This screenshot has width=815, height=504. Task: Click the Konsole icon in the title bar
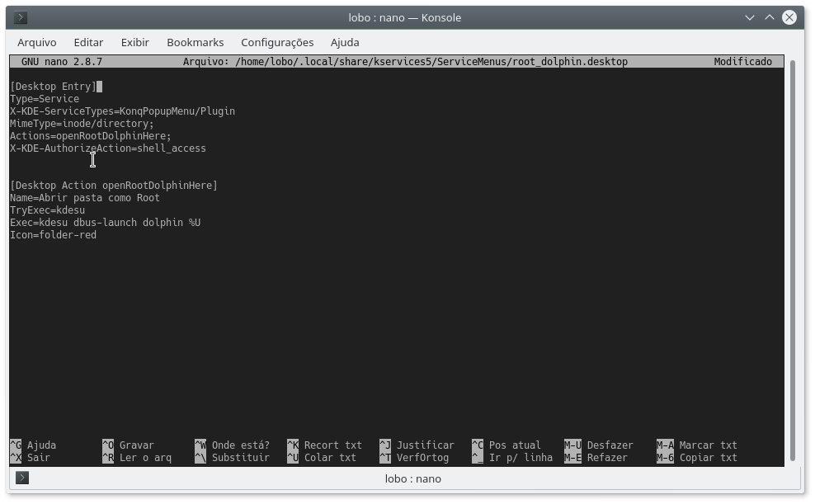[21, 16]
